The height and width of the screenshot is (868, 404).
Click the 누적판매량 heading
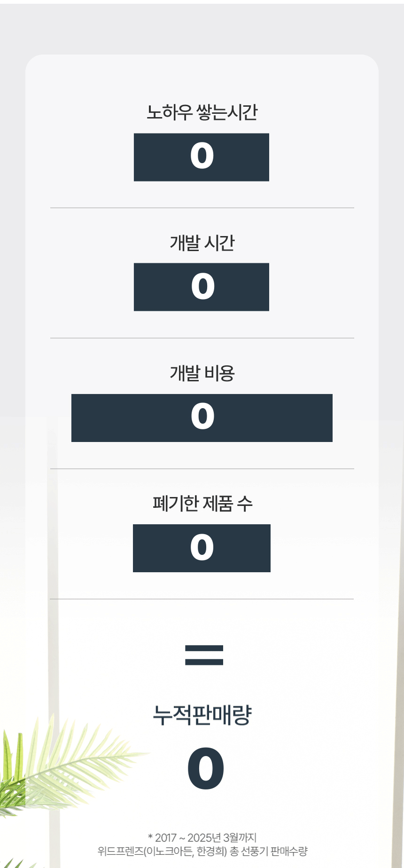202,715
